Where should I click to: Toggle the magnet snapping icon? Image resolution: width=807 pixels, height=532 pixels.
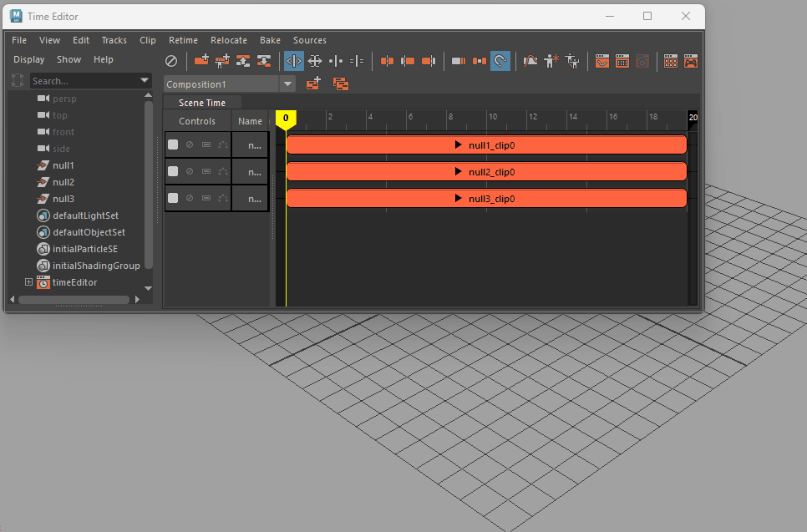500,61
